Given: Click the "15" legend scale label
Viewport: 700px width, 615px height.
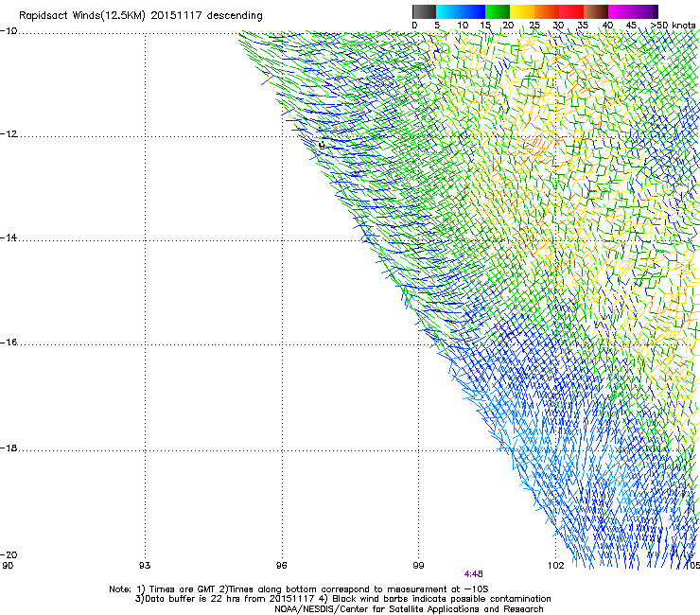Looking at the screenshot, I should pyautogui.click(x=485, y=26).
